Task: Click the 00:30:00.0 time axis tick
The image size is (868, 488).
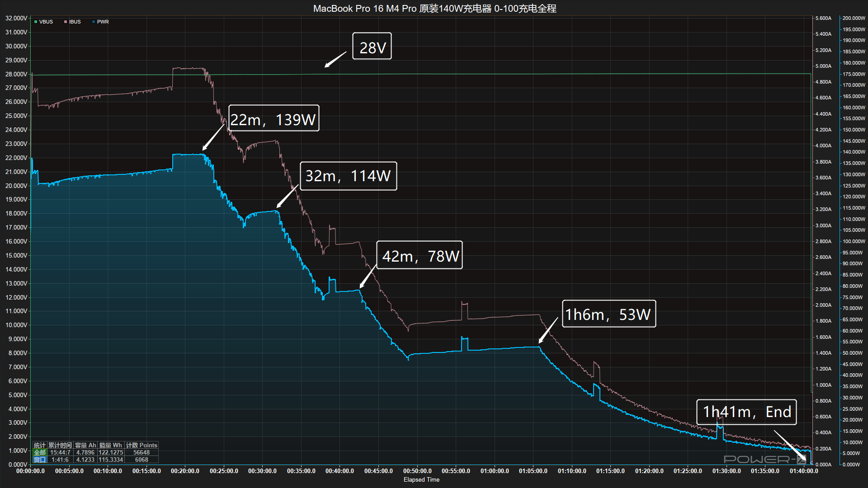Action: pos(262,471)
